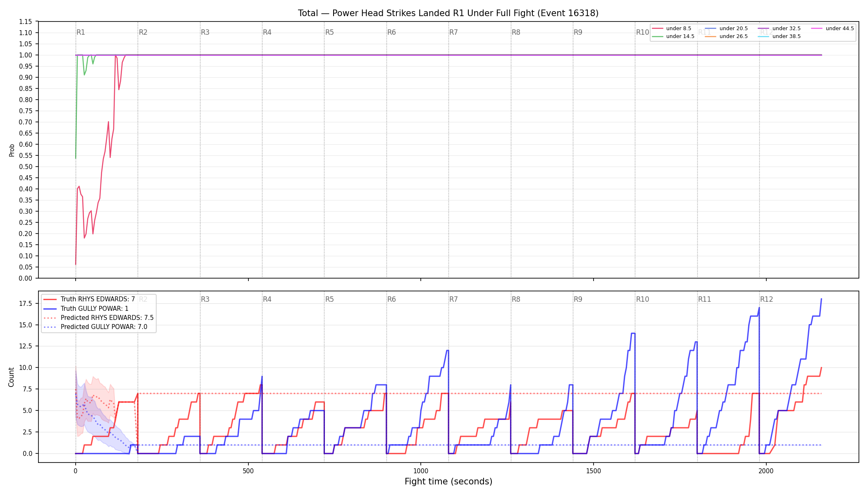Viewport: 868px width, 496px height.
Task: Click the R5 round marker in Prob chart
Action: pos(329,32)
